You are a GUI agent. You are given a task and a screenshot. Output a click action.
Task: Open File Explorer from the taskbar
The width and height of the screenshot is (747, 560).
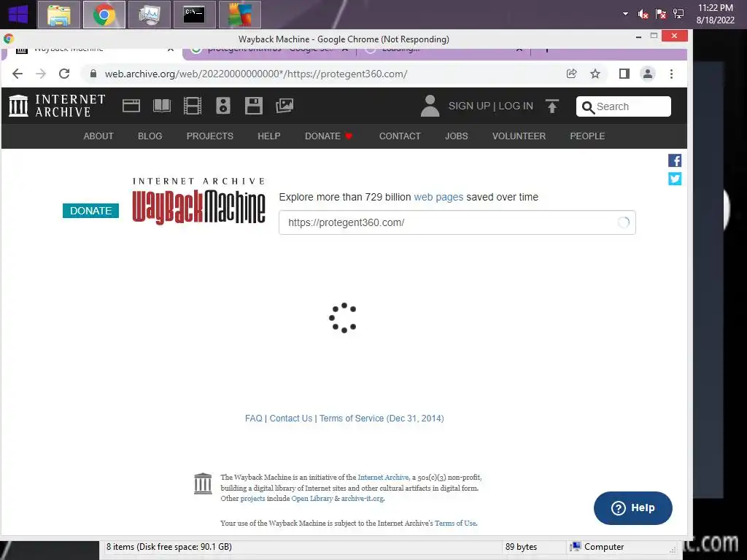tap(58, 15)
